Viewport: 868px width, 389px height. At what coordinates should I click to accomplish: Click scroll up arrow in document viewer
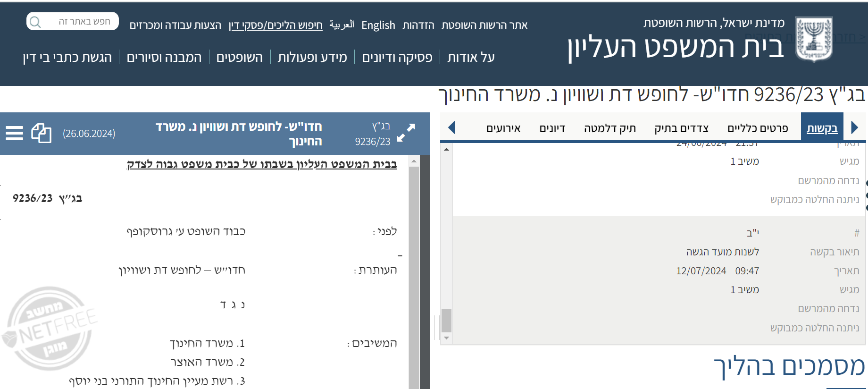(414, 161)
